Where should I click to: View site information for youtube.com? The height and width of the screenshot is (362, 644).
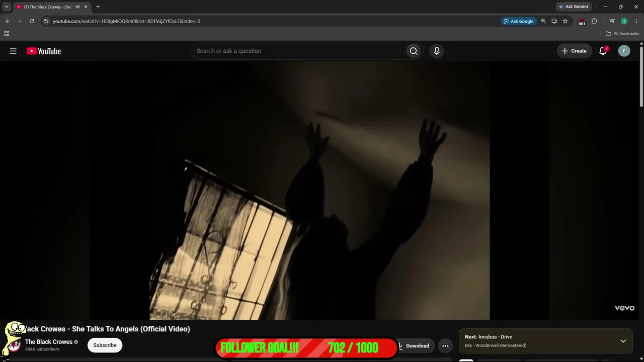[46, 21]
